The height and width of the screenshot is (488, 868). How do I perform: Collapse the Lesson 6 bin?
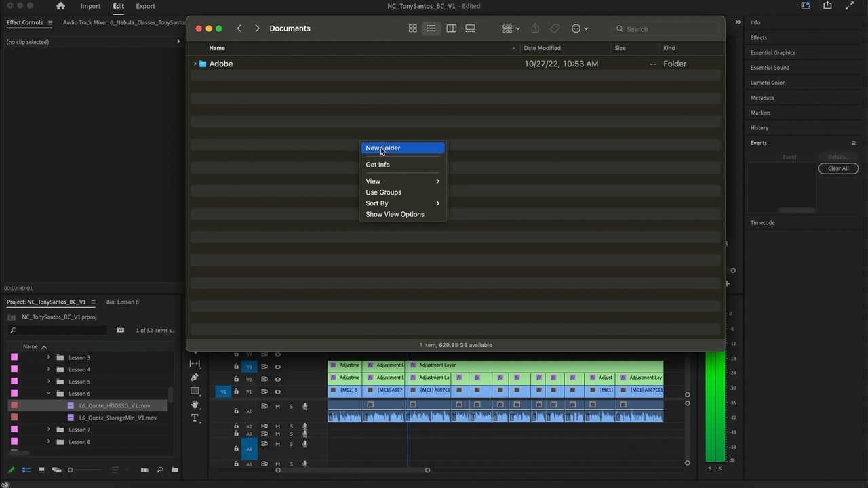47,393
